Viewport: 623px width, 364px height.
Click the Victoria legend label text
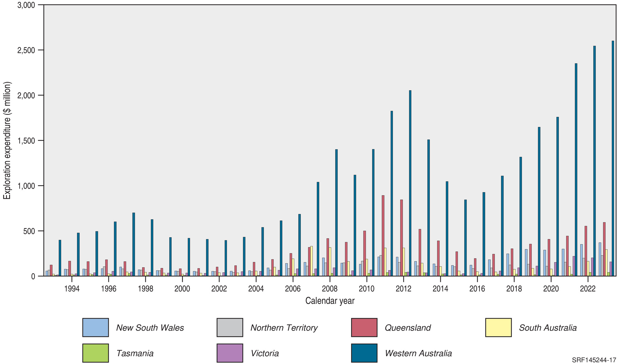(x=264, y=353)
